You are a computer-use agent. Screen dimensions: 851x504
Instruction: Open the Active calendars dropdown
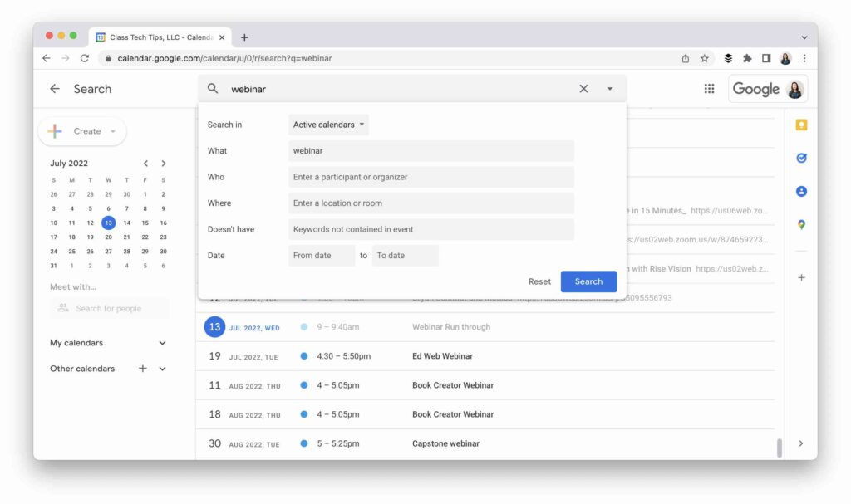[328, 125]
